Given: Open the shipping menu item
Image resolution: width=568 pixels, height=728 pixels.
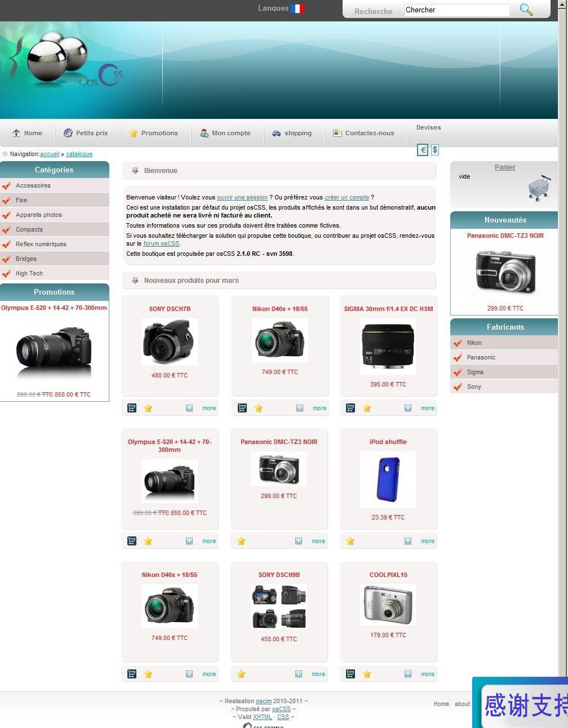Looking at the screenshot, I should [292, 133].
